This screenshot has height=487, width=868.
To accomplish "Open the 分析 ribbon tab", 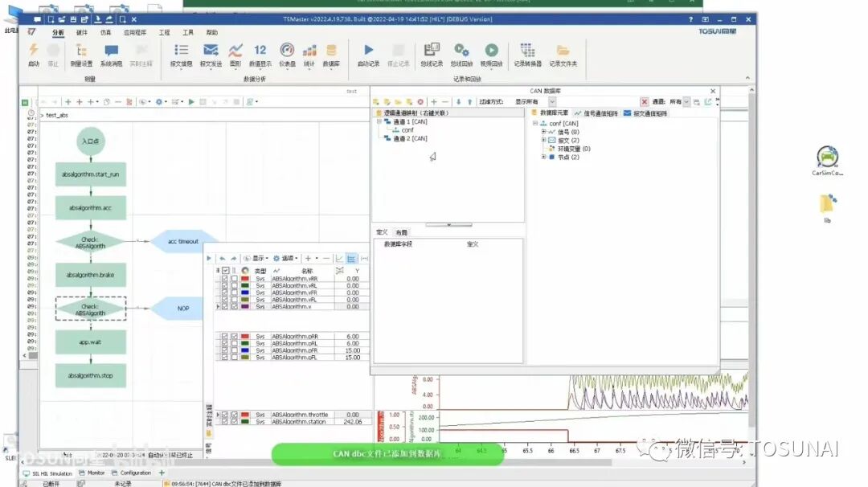I will point(58,33).
